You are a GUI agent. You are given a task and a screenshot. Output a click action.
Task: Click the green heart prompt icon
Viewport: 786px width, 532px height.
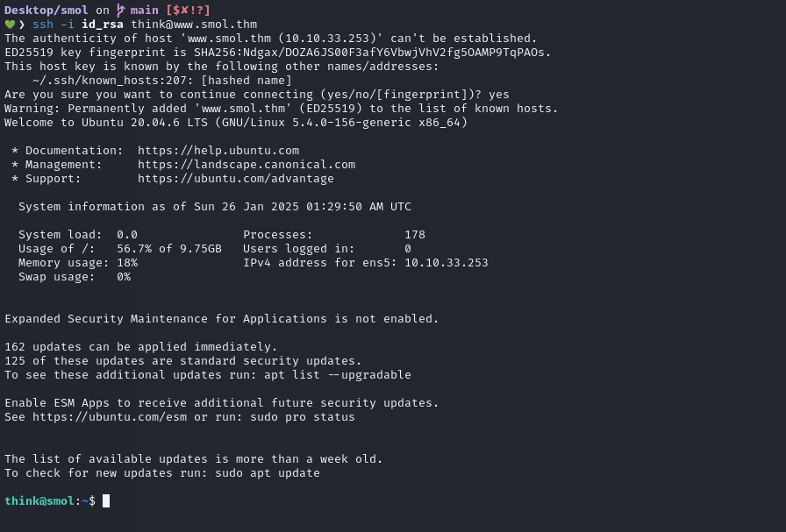(x=10, y=25)
